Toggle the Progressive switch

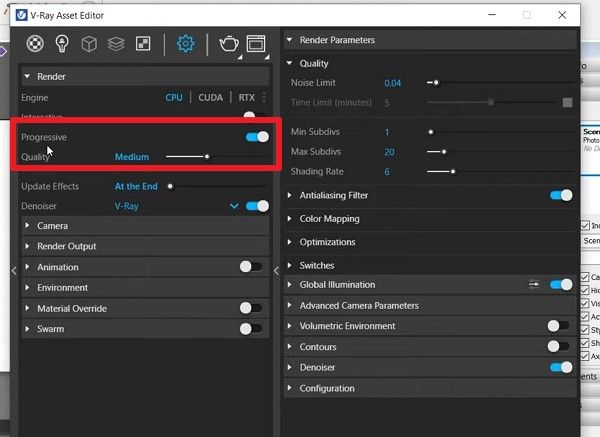[x=257, y=137]
